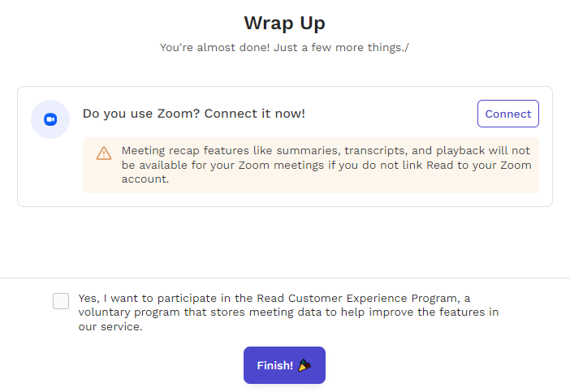Click the "our service." ending text
The height and width of the screenshot is (392, 570).
(110, 326)
